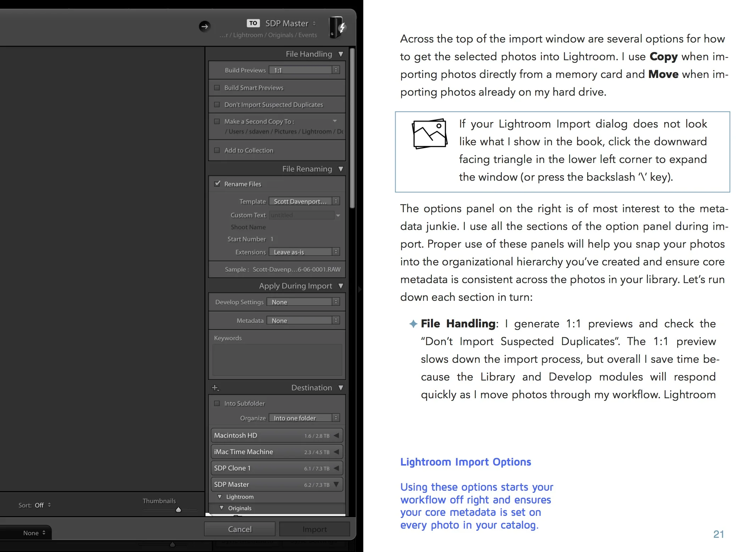Collapse the File Handling panel
The width and height of the screenshot is (756, 552).
341,54
